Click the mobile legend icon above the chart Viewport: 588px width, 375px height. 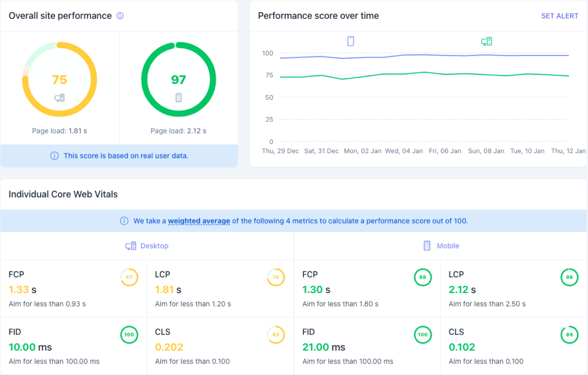pyautogui.click(x=351, y=41)
